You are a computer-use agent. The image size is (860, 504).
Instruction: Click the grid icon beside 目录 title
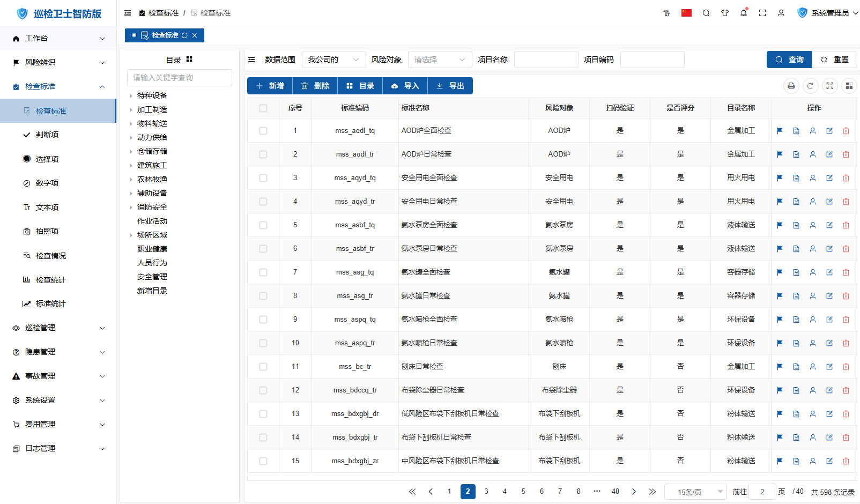tap(189, 59)
